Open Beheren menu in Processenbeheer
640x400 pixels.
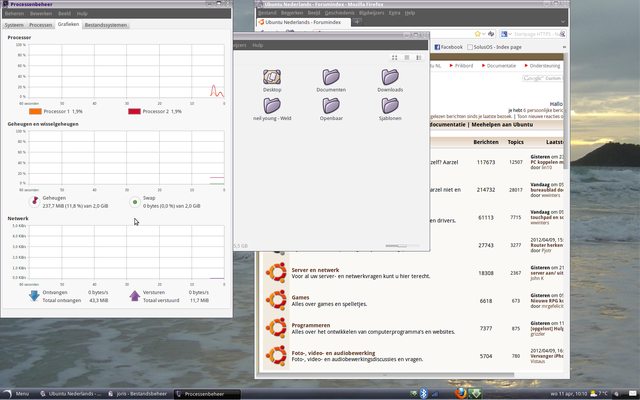pos(14,13)
